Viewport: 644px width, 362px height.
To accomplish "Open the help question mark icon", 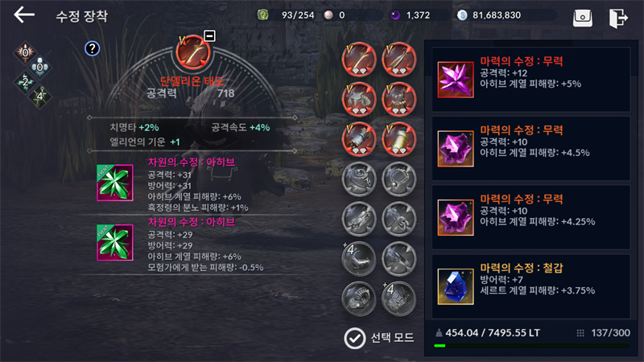I will [92, 49].
